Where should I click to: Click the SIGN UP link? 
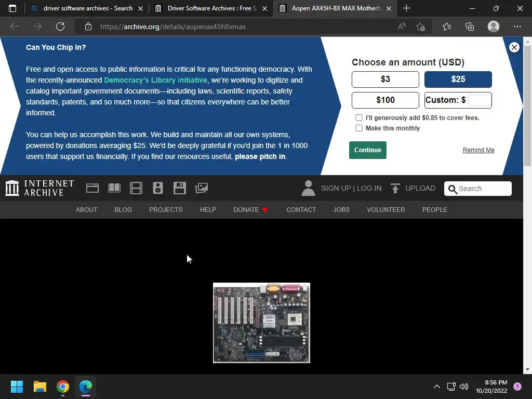click(x=336, y=188)
